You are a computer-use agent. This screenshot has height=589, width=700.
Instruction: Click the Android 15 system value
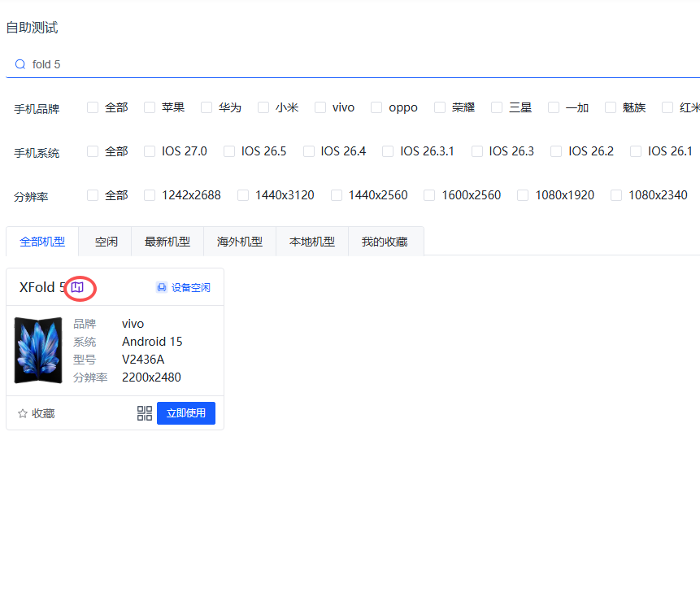pyautogui.click(x=152, y=342)
